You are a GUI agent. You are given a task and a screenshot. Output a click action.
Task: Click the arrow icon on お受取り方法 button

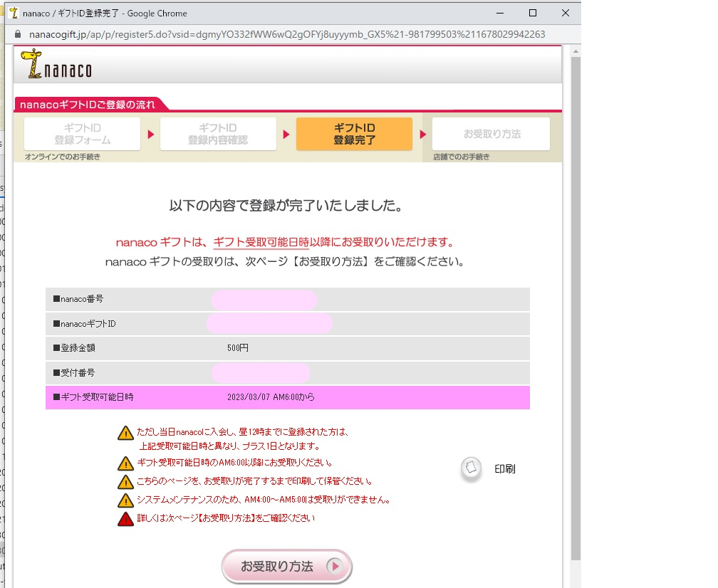[335, 567]
